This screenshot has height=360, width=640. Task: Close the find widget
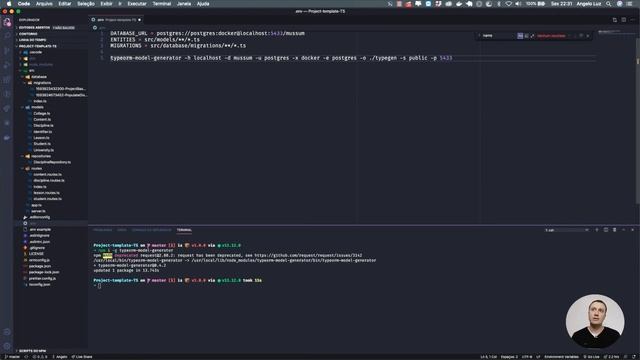tap(588, 36)
